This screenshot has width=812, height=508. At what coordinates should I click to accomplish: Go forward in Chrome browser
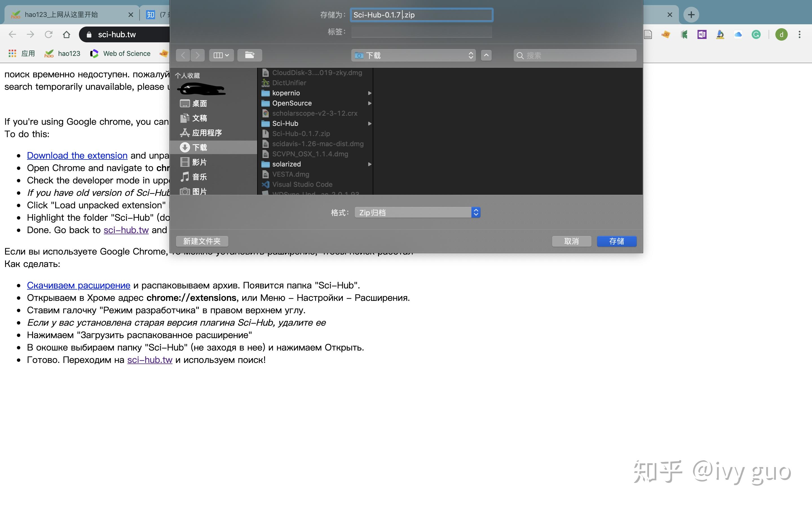(x=30, y=34)
